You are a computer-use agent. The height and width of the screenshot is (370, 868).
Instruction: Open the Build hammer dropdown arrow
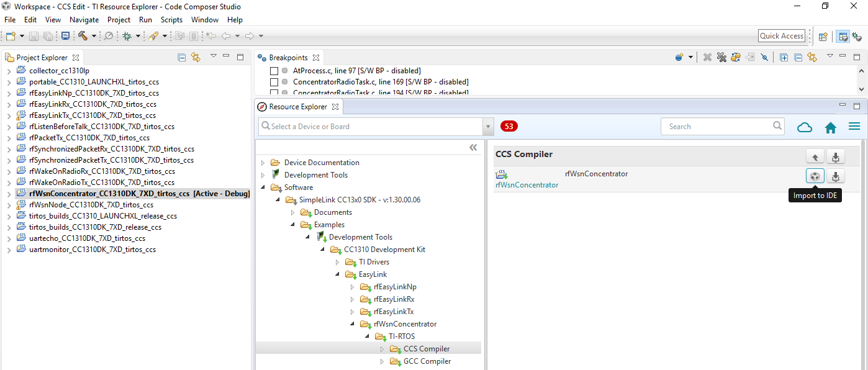tap(94, 36)
